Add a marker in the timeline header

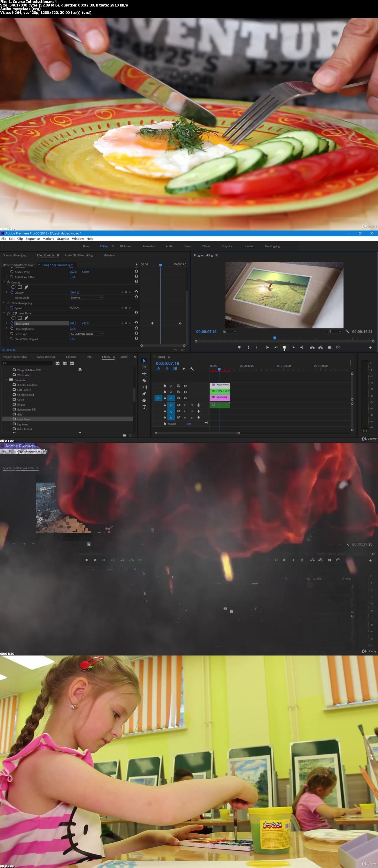coord(184,369)
